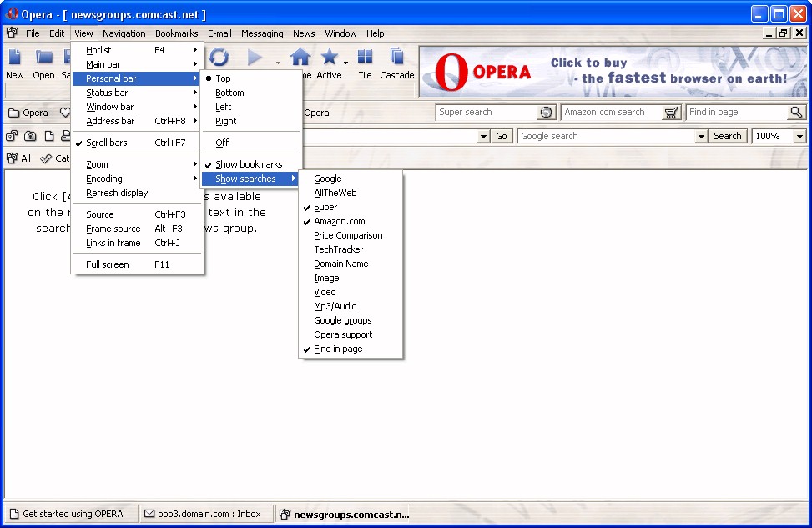The image size is (812, 528).
Task: Uncheck Show bookmarks in Personal bar submenu
Action: pos(249,164)
